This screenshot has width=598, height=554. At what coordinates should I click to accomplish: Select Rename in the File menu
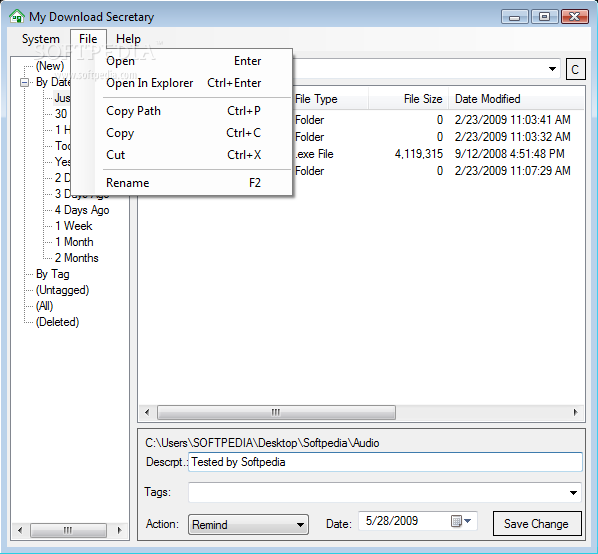coord(183,183)
